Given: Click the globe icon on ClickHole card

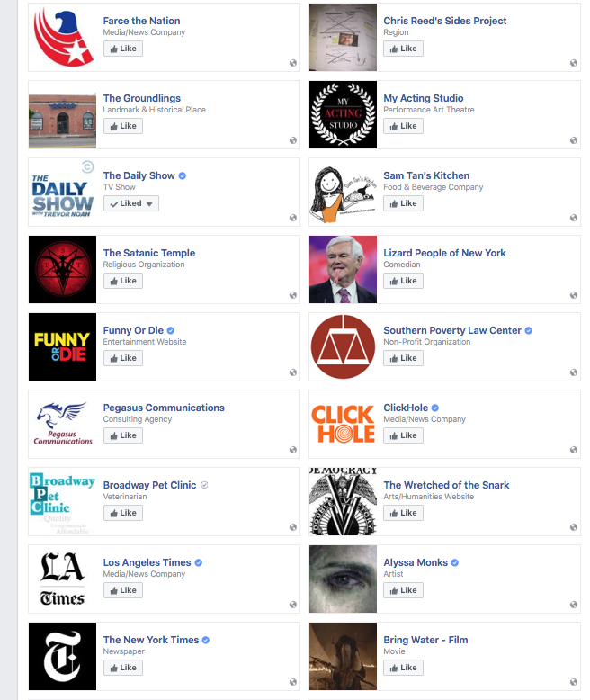Looking at the screenshot, I should click(574, 450).
